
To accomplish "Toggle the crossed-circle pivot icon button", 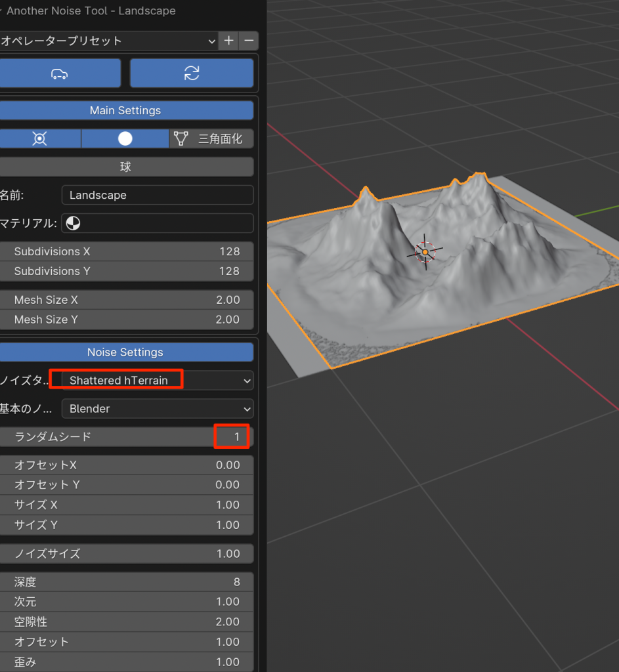I will tap(40, 138).
